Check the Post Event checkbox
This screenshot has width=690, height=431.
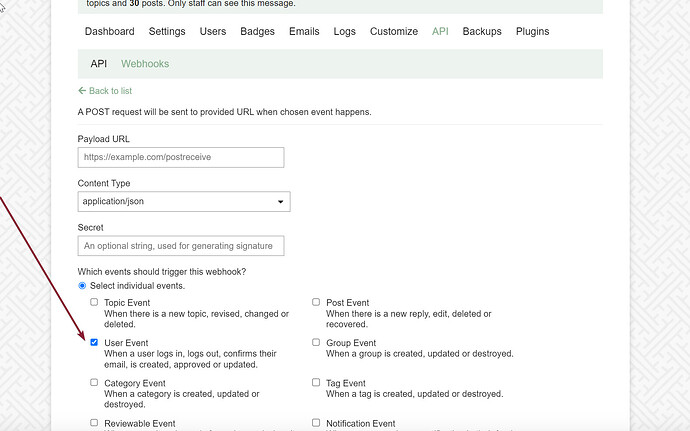coord(316,302)
